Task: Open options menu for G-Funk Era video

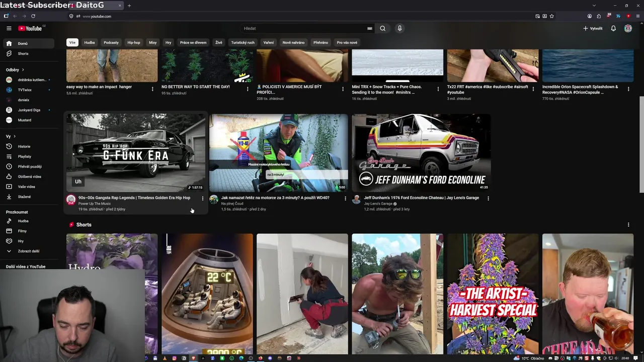Action: coord(203,199)
